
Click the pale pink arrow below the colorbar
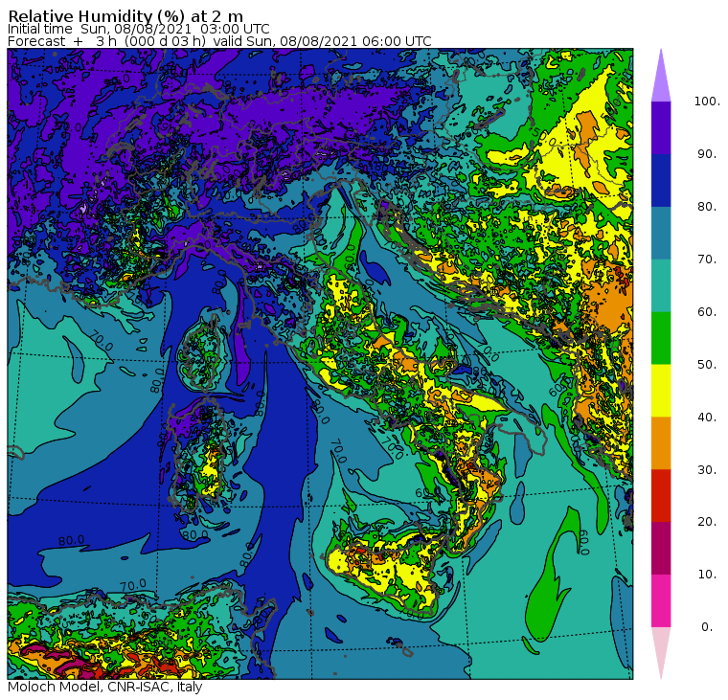tap(661, 650)
